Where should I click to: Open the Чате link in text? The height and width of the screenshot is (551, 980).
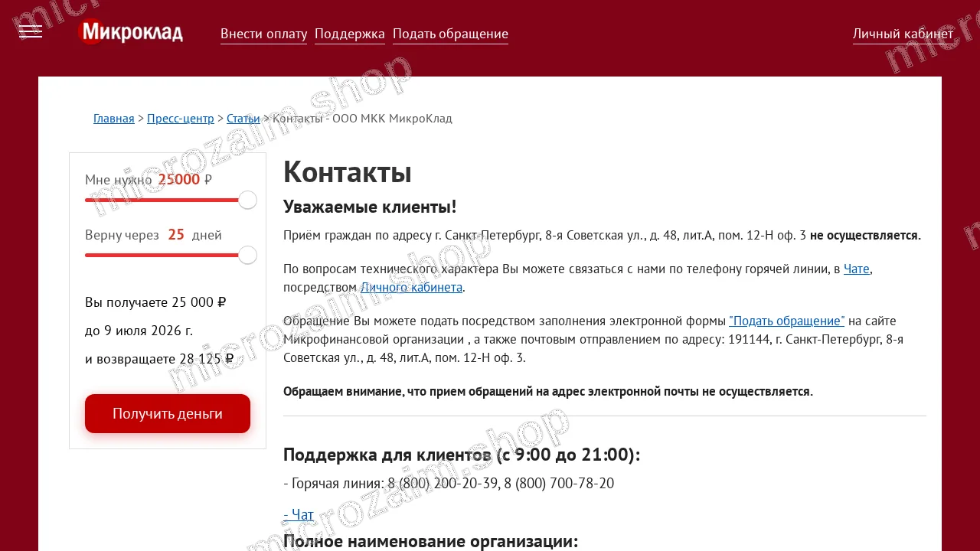click(857, 269)
